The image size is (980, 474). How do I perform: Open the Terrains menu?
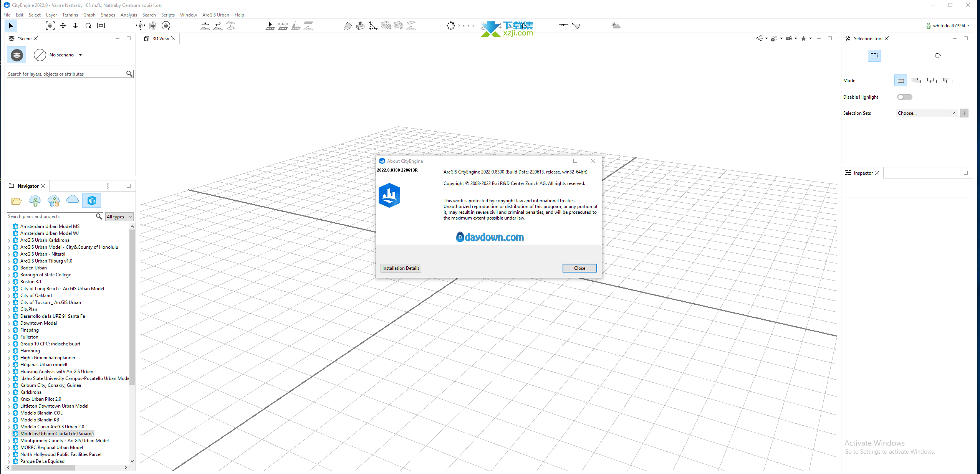(70, 15)
